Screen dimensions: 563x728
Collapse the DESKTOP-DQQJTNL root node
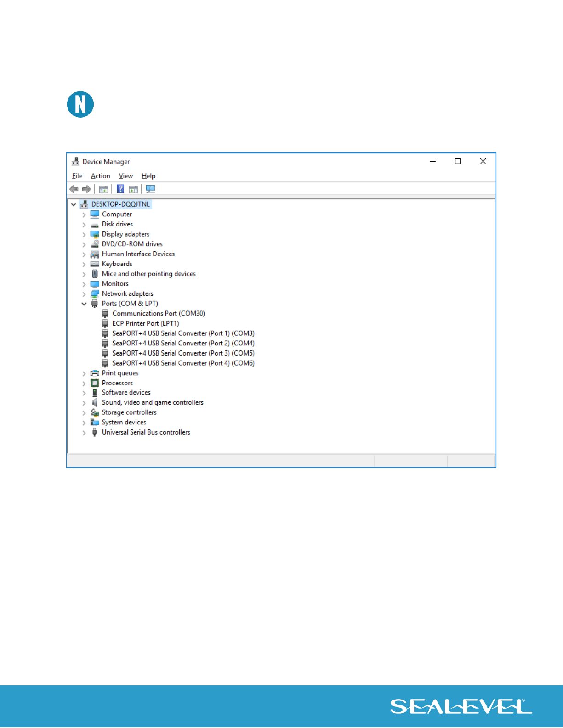click(74, 204)
